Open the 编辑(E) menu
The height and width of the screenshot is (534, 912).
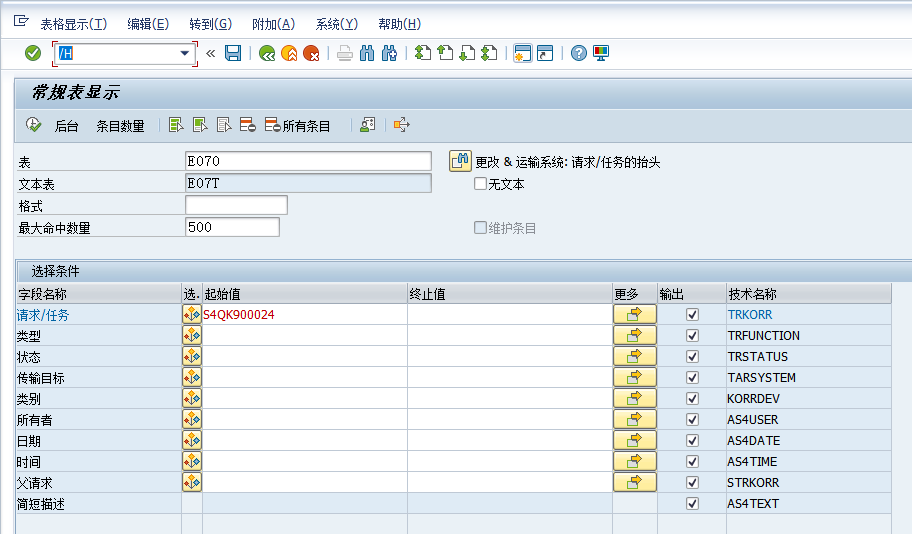pyautogui.click(x=148, y=24)
